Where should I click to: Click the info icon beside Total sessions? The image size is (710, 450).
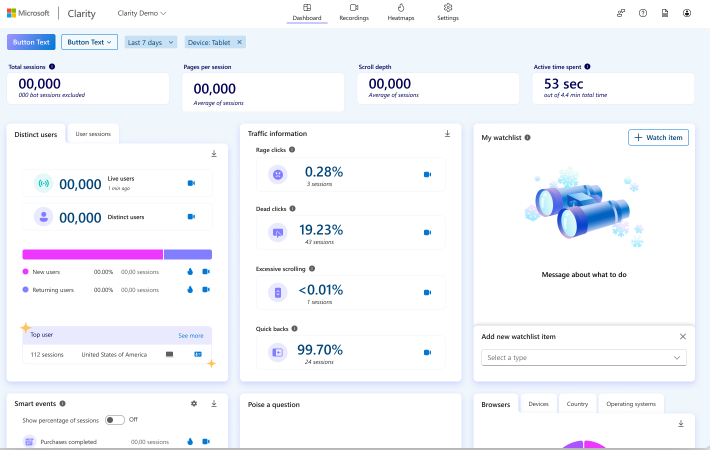(x=52, y=67)
